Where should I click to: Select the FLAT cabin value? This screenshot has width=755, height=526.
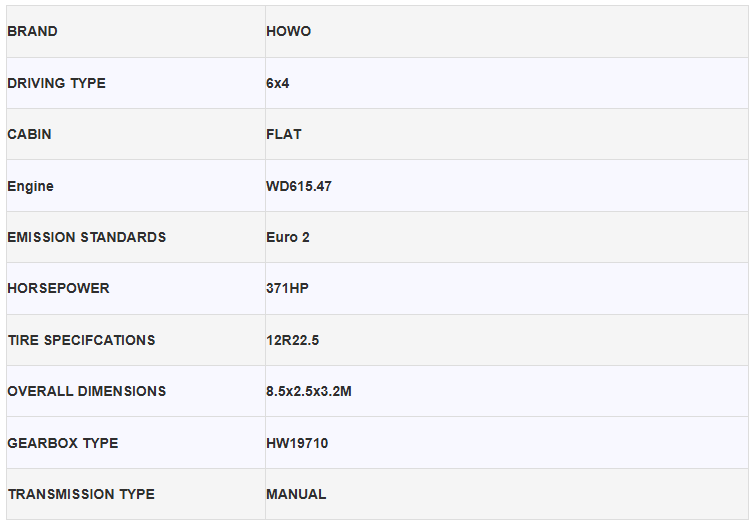coord(284,134)
